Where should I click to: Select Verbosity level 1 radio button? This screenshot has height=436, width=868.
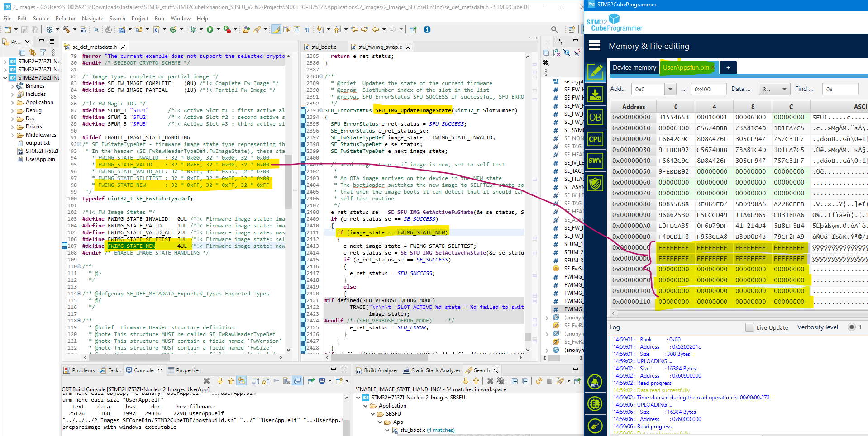point(850,327)
